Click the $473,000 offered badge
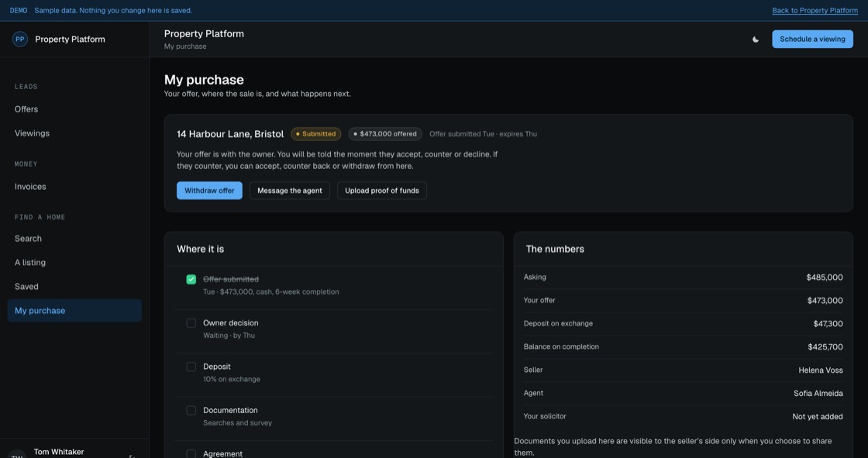Image resolution: width=868 pixels, height=458 pixels. pyautogui.click(x=385, y=134)
